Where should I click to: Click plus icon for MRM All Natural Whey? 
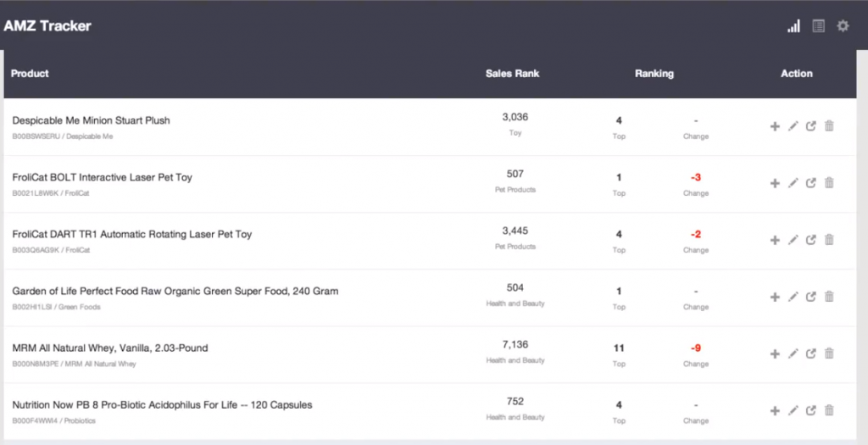(775, 353)
